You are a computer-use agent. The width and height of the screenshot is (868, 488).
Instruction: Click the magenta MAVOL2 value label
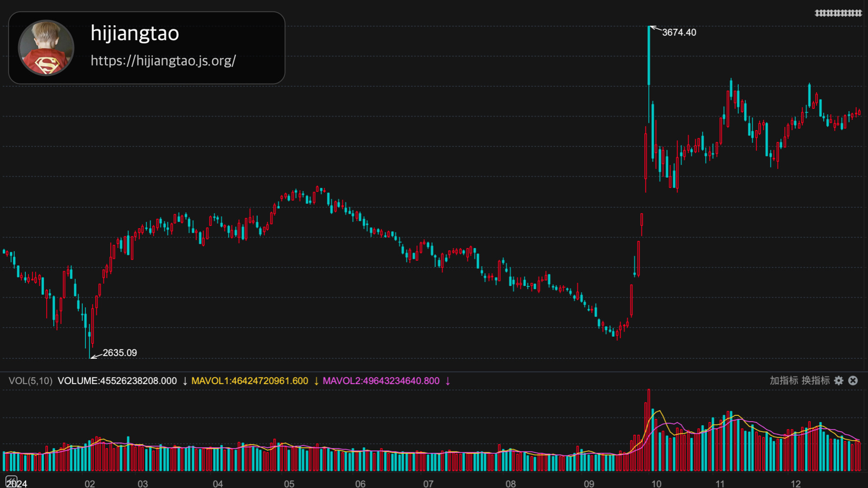pos(381,381)
